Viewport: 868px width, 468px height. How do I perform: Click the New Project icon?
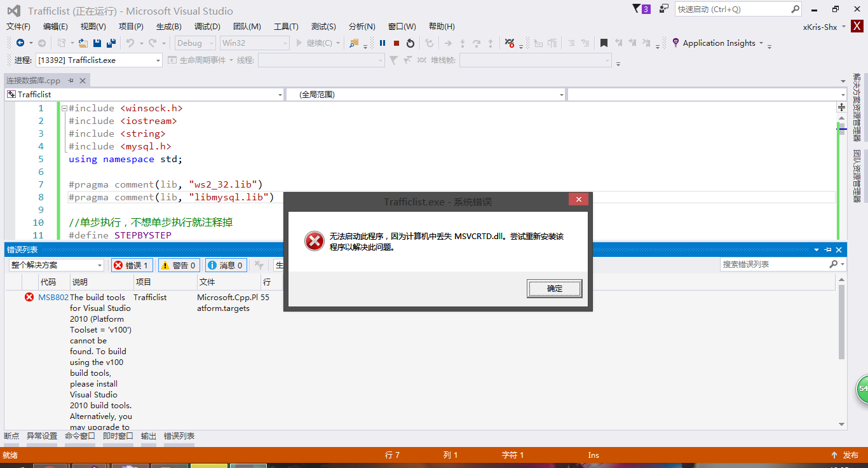coord(62,43)
